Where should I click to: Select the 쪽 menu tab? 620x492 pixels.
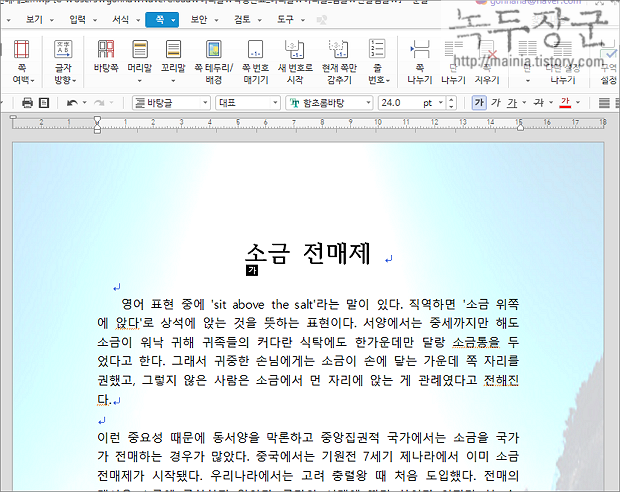(x=162, y=19)
